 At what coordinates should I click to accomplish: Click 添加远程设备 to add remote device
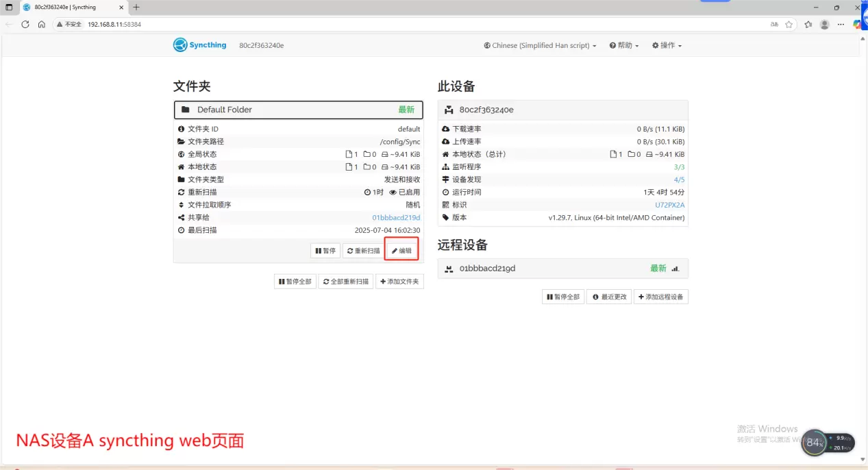[x=660, y=297]
